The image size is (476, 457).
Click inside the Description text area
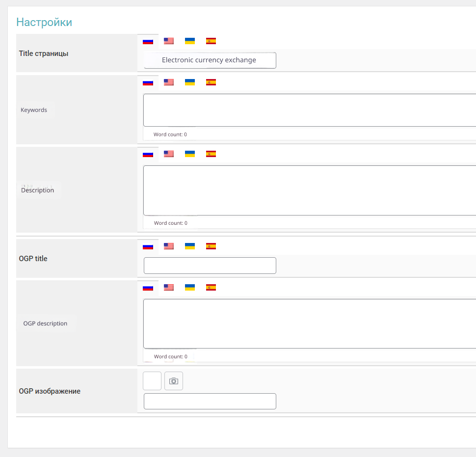(309, 190)
